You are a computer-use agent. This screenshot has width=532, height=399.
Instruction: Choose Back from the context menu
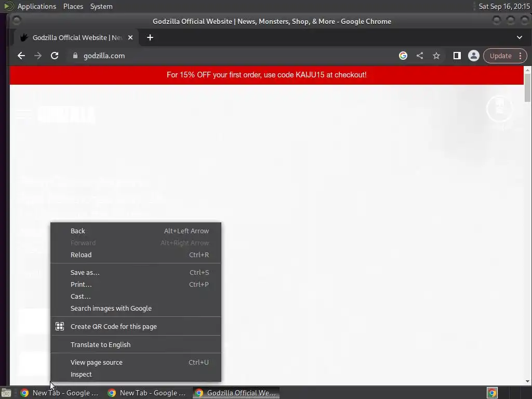[x=136, y=231]
